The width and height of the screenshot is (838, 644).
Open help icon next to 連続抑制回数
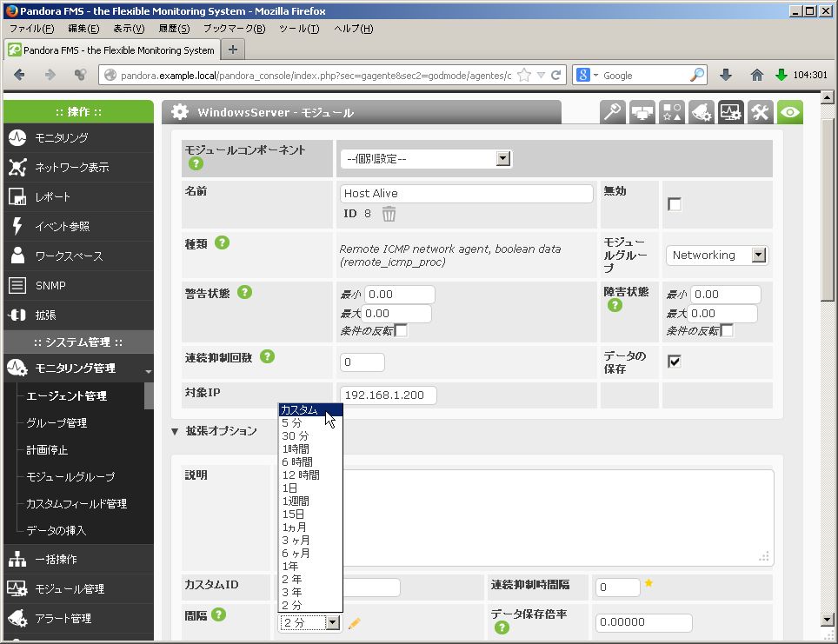tap(267, 356)
